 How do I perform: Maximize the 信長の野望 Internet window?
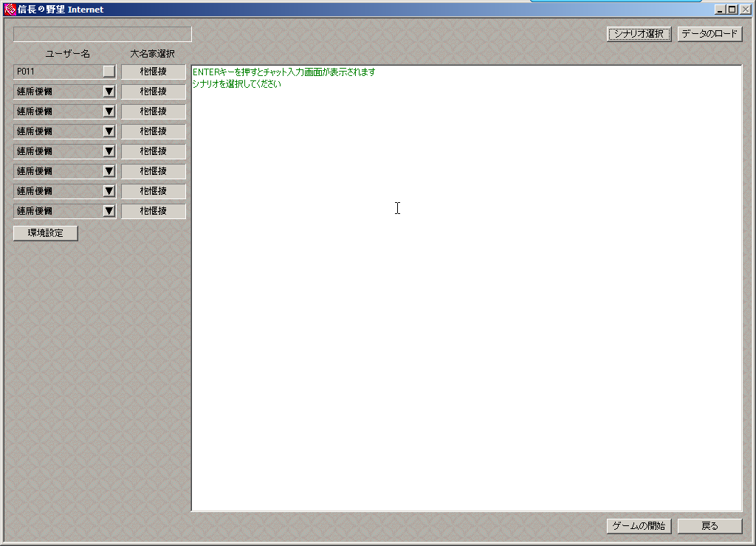[732, 10]
